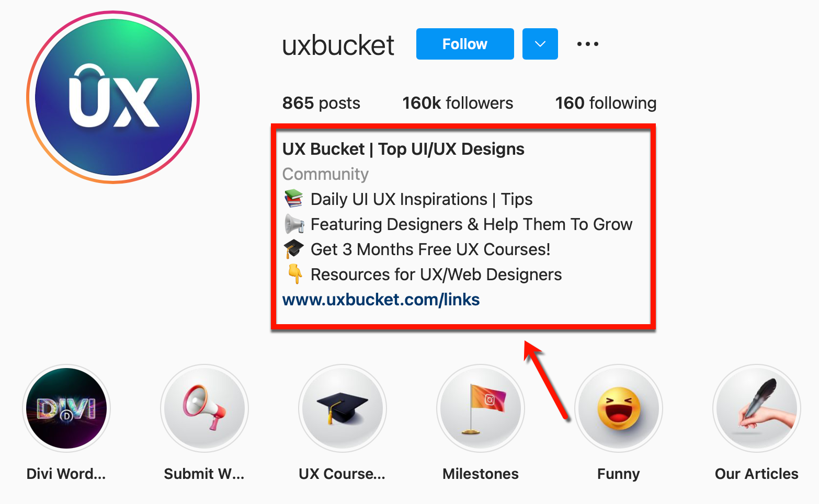Open the Submit W... megaphone highlight
The width and height of the screenshot is (819, 504).
(x=204, y=408)
